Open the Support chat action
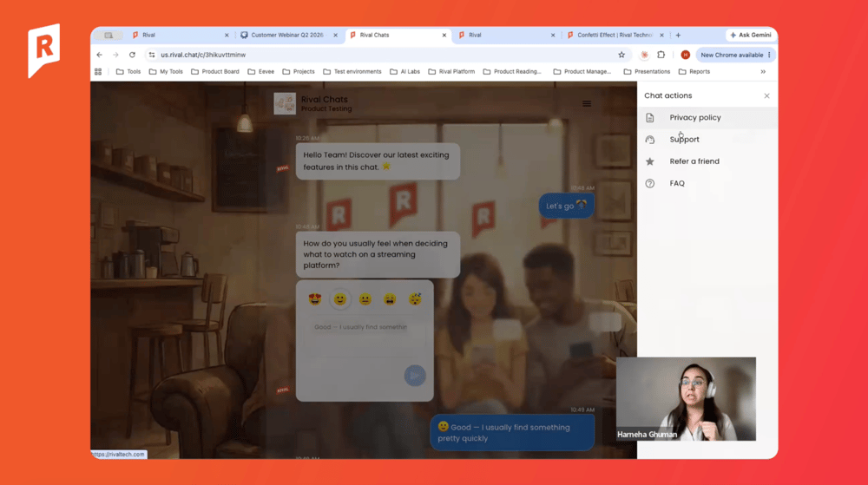This screenshot has width=868, height=485. [707, 140]
